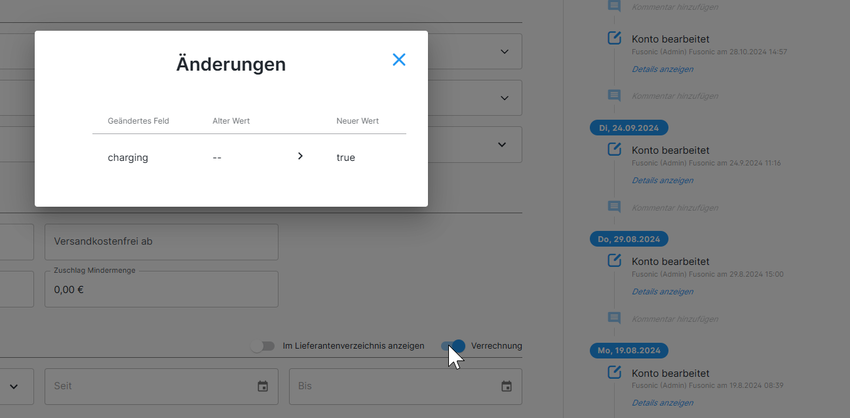Select the Di, 24.09.2024 date badge
The width and height of the screenshot is (850, 418).
point(628,128)
